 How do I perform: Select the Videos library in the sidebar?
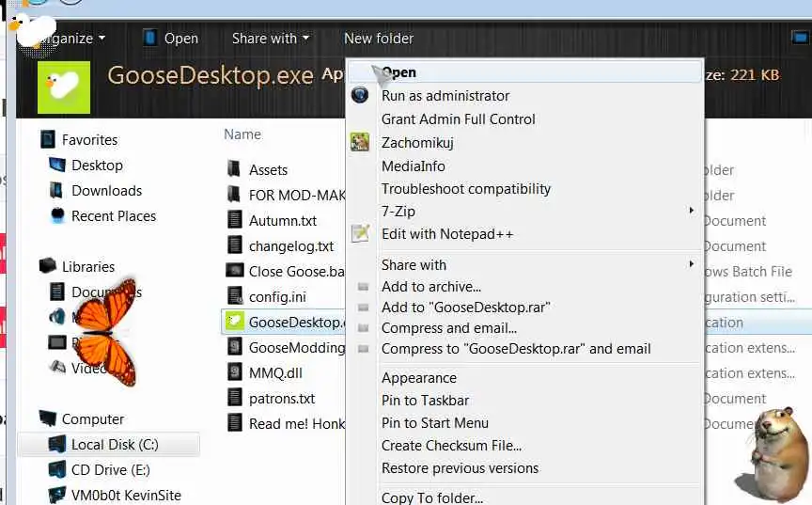click(x=89, y=368)
